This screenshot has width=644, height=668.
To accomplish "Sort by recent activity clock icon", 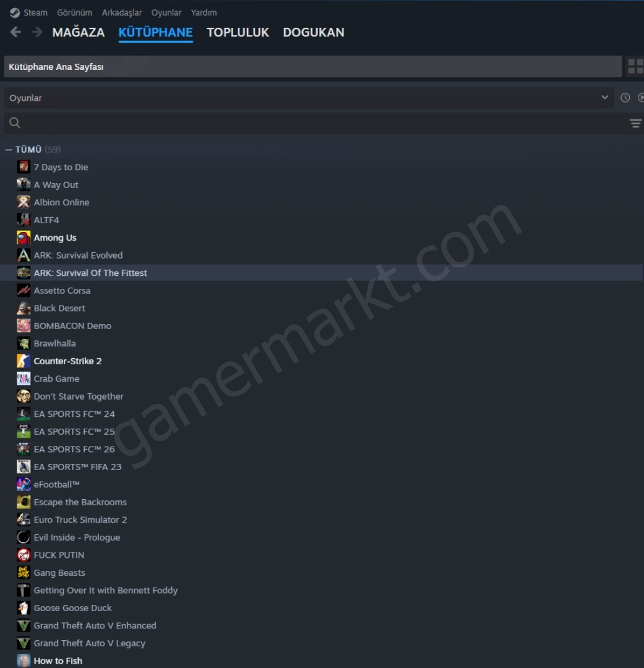I will tap(625, 98).
